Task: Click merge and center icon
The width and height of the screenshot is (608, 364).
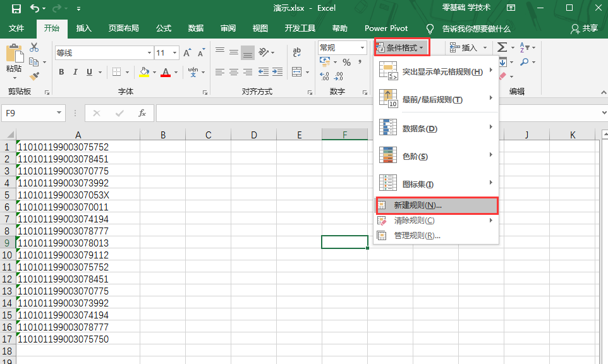Action: tap(297, 72)
